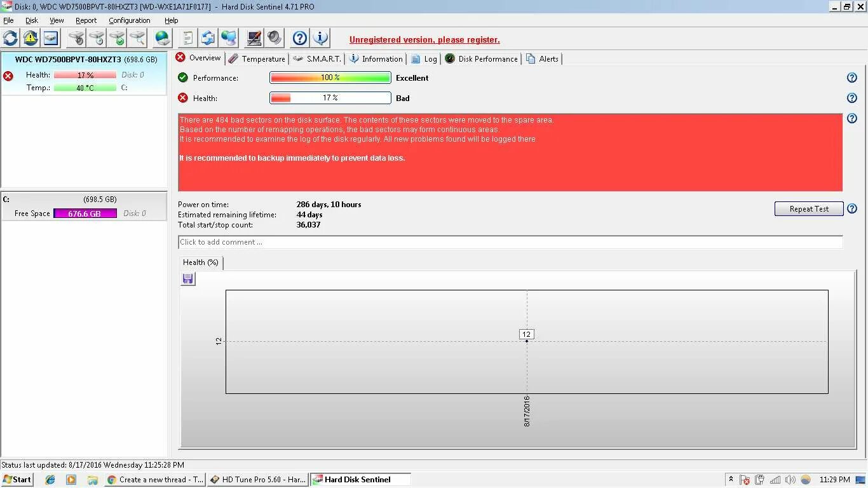Image resolution: width=868 pixels, height=488 pixels.
Task: Click the Unregistered version register link
Action: click(x=424, y=39)
